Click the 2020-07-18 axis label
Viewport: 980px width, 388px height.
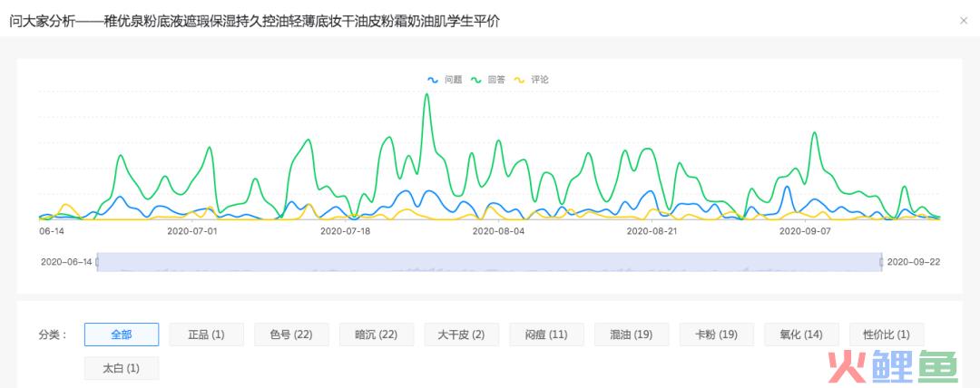[x=345, y=230]
